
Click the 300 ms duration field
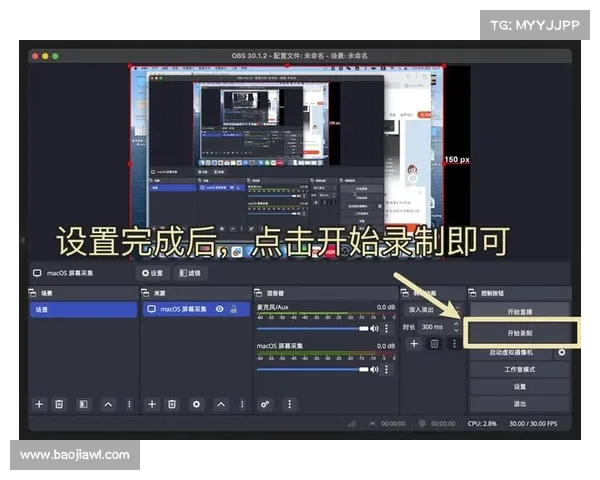tap(435, 327)
